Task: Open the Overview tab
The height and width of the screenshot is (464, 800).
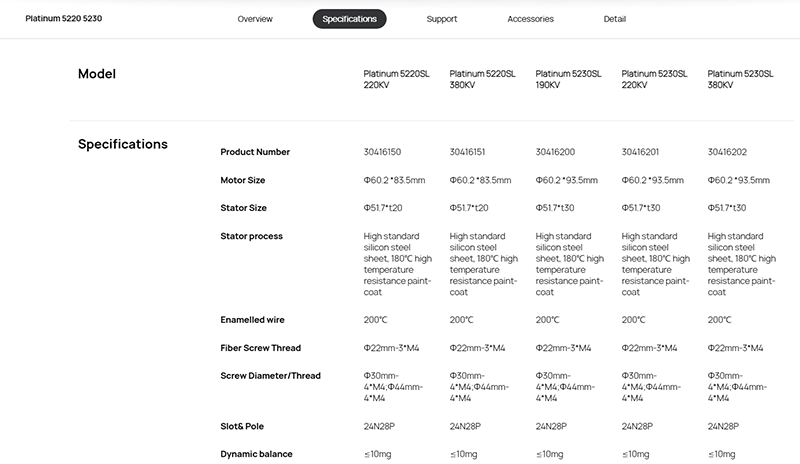Action: (x=255, y=19)
